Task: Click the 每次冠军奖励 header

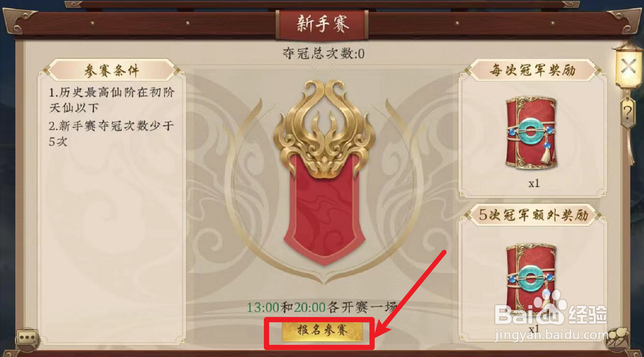Action: tap(532, 71)
